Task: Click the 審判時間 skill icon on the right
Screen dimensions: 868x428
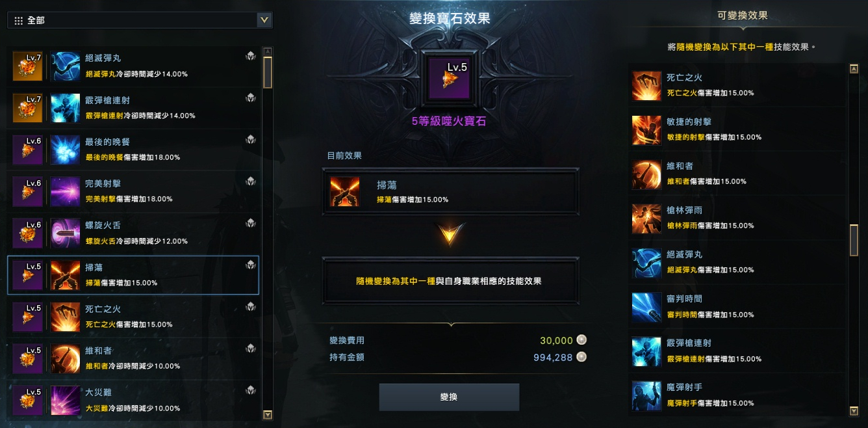Action: pos(646,307)
